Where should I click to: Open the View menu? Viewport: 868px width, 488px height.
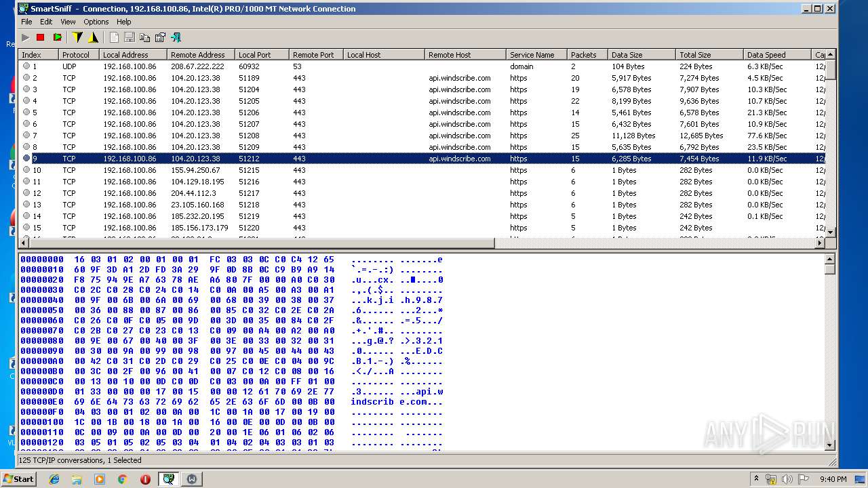click(68, 22)
